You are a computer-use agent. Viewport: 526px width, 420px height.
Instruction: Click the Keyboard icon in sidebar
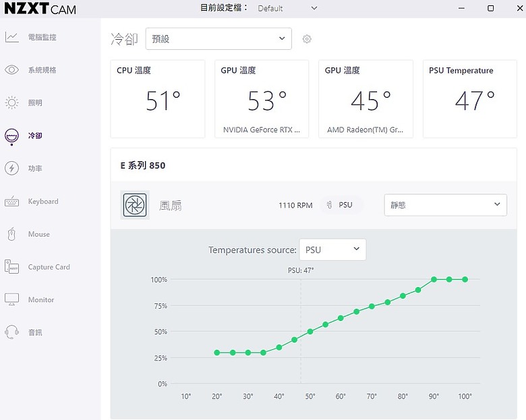tap(11, 202)
